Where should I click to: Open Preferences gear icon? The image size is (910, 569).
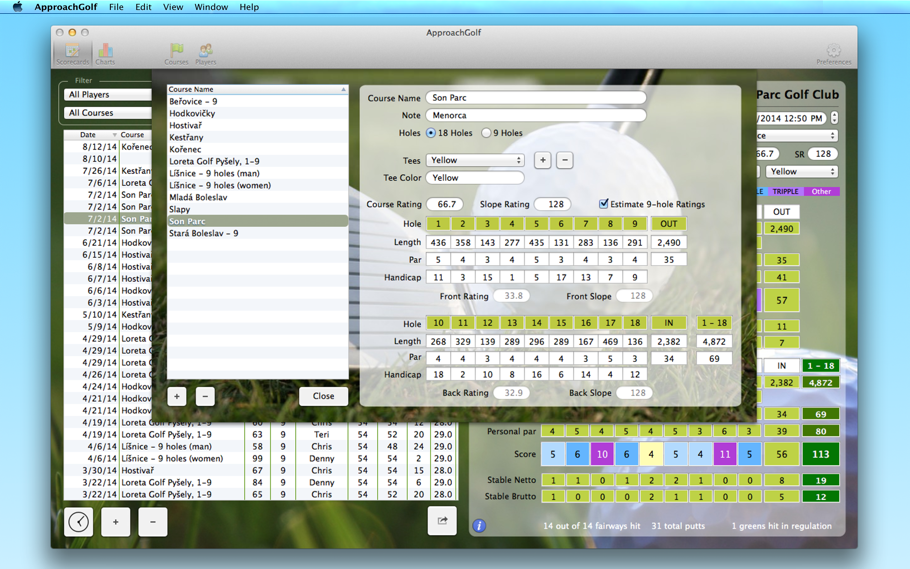[x=833, y=53]
